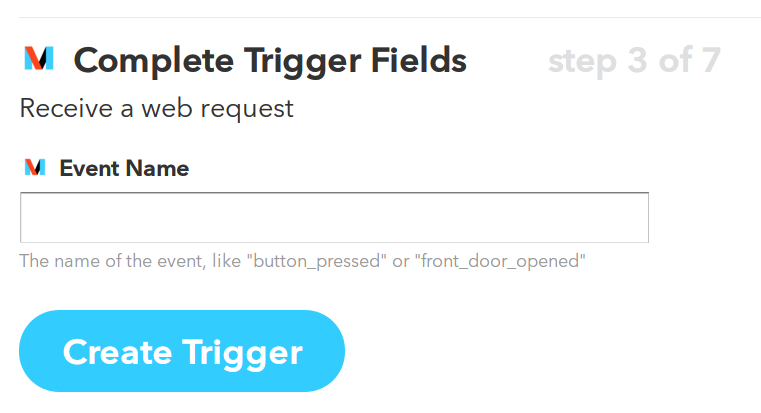
Task: Click the small Maker icon above the input
Action: [35, 168]
